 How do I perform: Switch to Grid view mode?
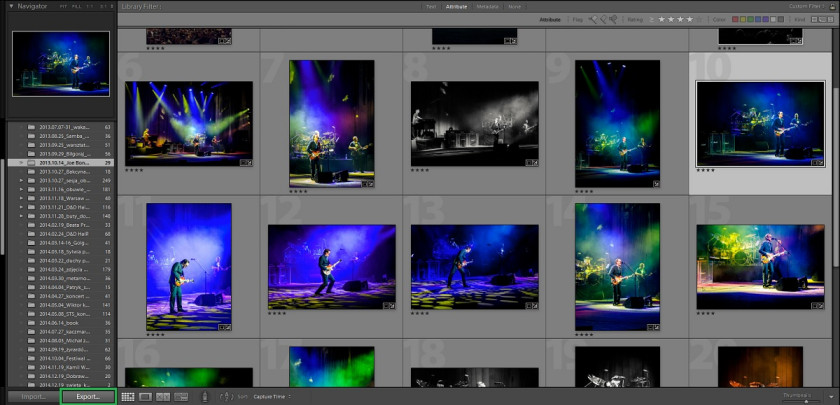pos(128,397)
